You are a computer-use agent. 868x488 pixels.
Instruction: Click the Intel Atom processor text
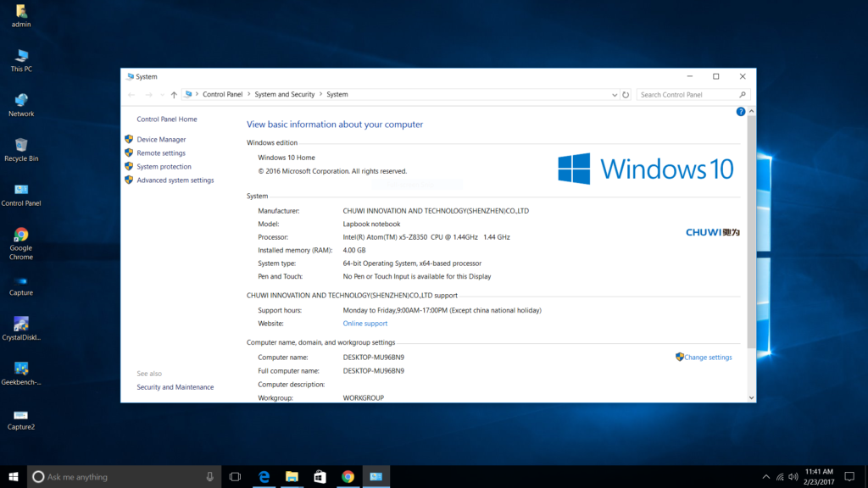point(426,237)
